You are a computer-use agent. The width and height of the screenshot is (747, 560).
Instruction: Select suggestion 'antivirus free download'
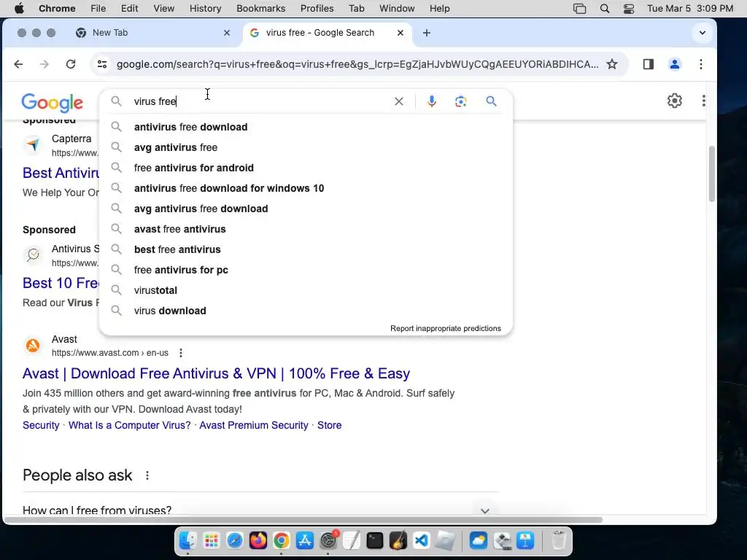(x=306, y=127)
